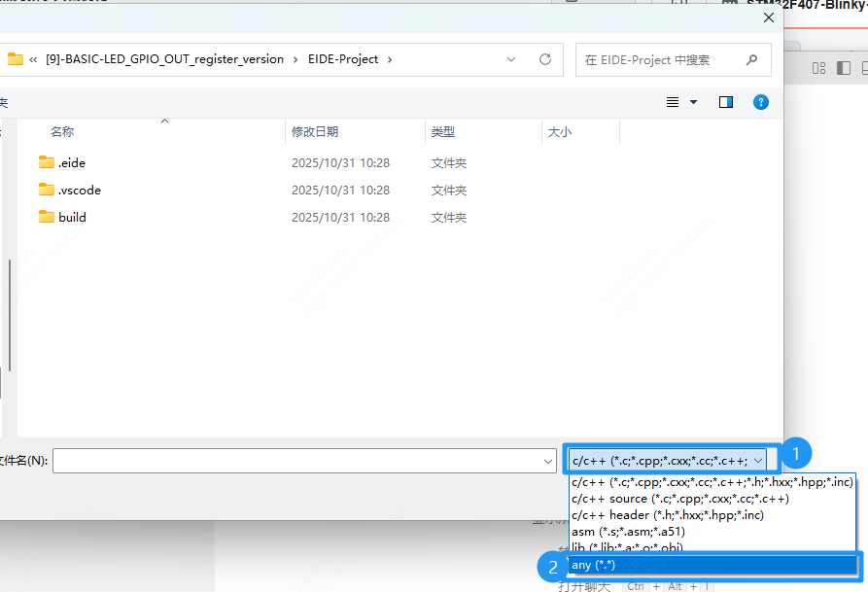
Task: Expand the file name combo box dropdown
Action: [x=548, y=458]
